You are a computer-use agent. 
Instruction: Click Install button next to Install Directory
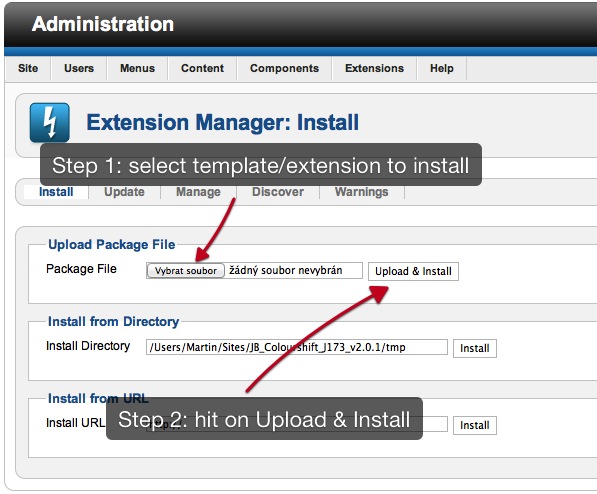click(475, 348)
